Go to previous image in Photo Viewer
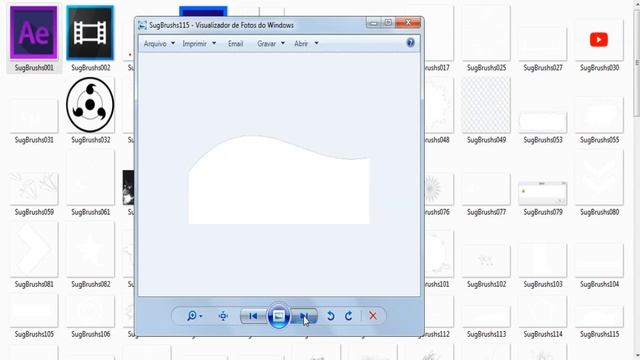640x360 pixels. pyautogui.click(x=253, y=316)
